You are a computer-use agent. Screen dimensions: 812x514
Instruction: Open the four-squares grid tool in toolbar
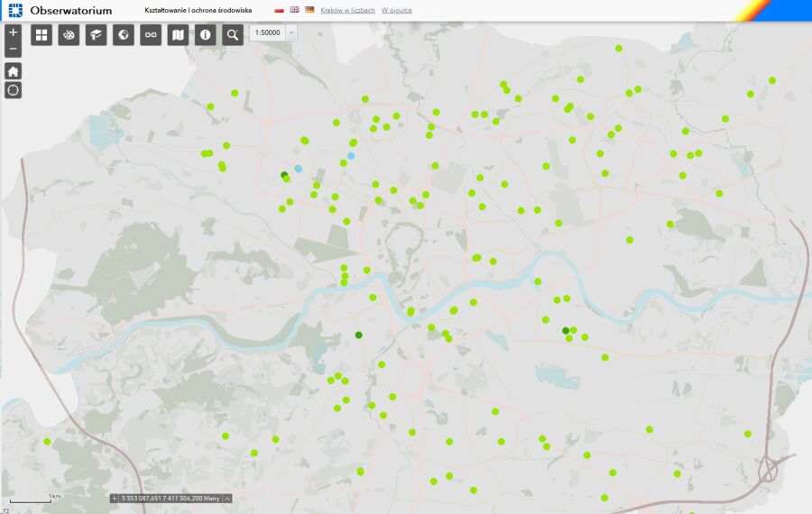42,35
